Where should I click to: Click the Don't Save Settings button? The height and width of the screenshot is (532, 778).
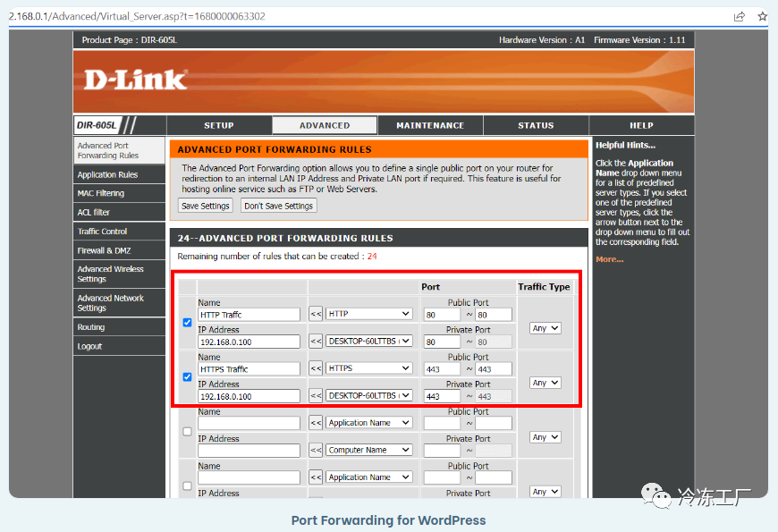pyautogui.click(x=278, y=206)
